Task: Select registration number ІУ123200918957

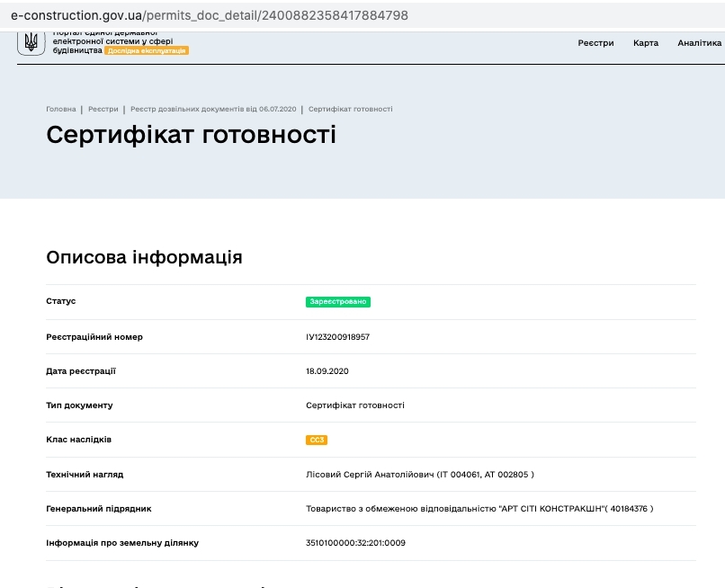Action: click(337, 337)
